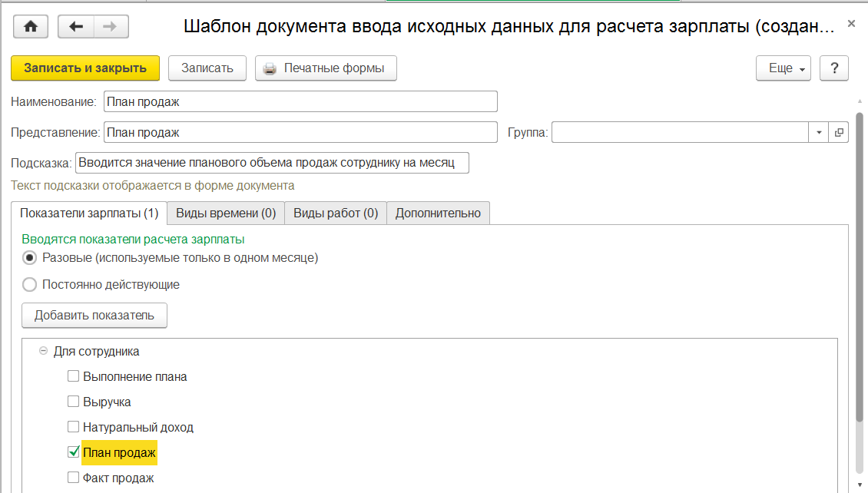868x493 pixels.
Task: Click the help question mark button
Action: (833, 68)
